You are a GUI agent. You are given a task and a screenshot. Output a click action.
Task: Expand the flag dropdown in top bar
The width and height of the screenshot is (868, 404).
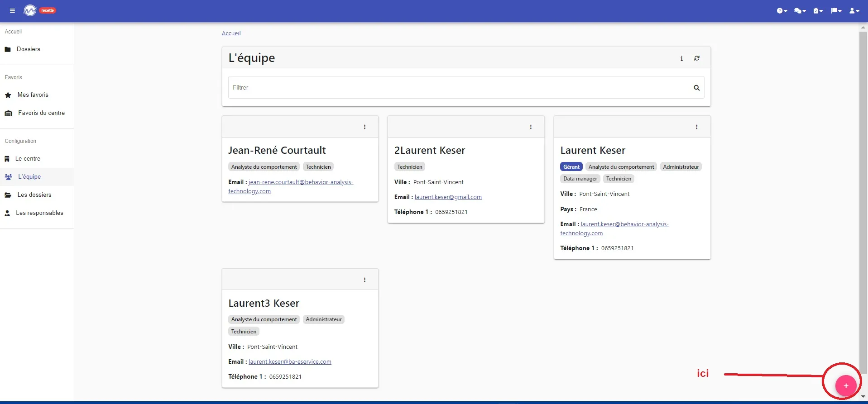(x=836, y=10)
